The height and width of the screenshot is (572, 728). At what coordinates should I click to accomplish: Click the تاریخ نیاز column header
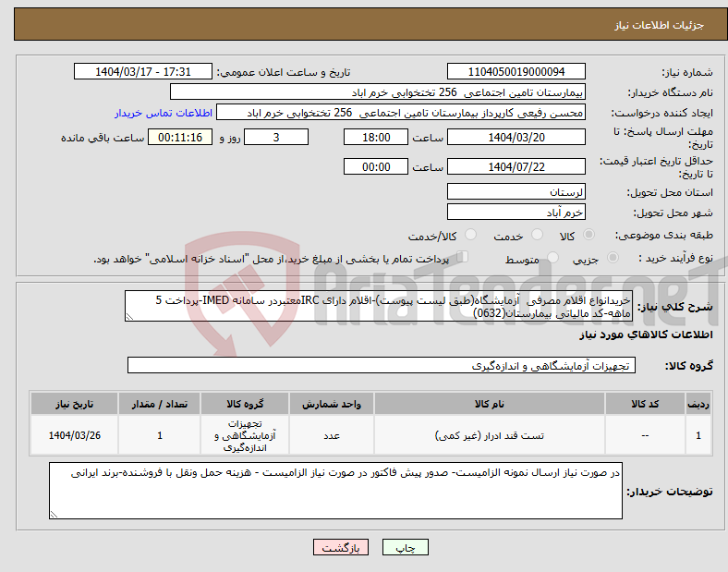(x=74, y=404)
